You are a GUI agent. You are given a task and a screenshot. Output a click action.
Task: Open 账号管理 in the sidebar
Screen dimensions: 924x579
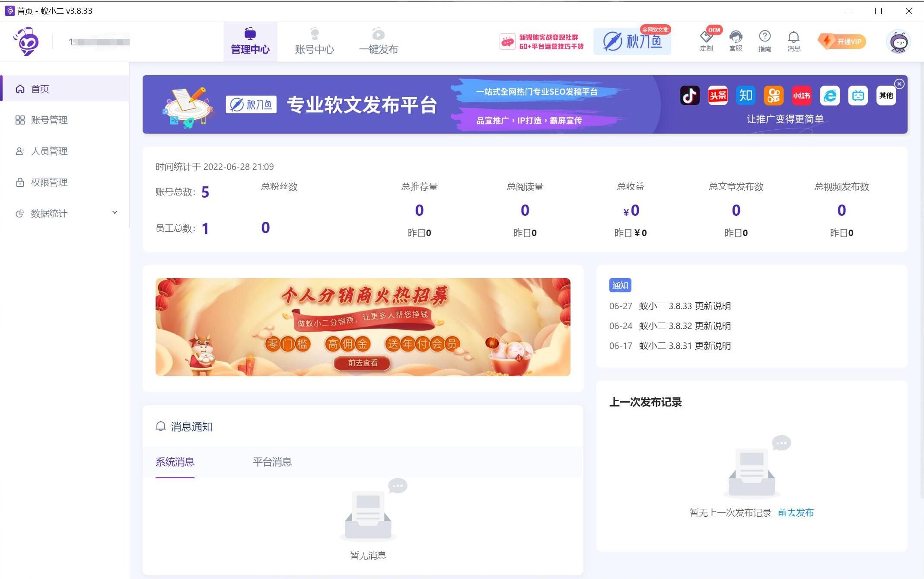pyautogui.click(x=64, y=120)
